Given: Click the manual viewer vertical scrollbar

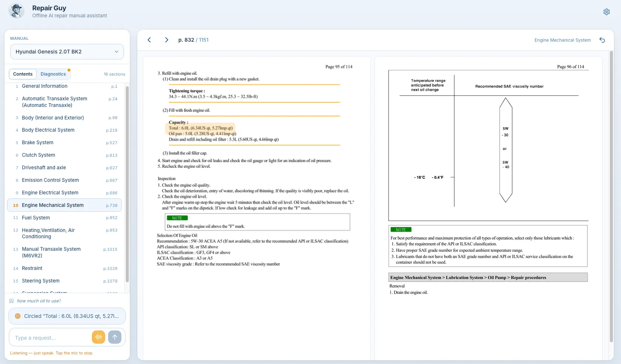Looking at the screenshot, I should (611, 197).
